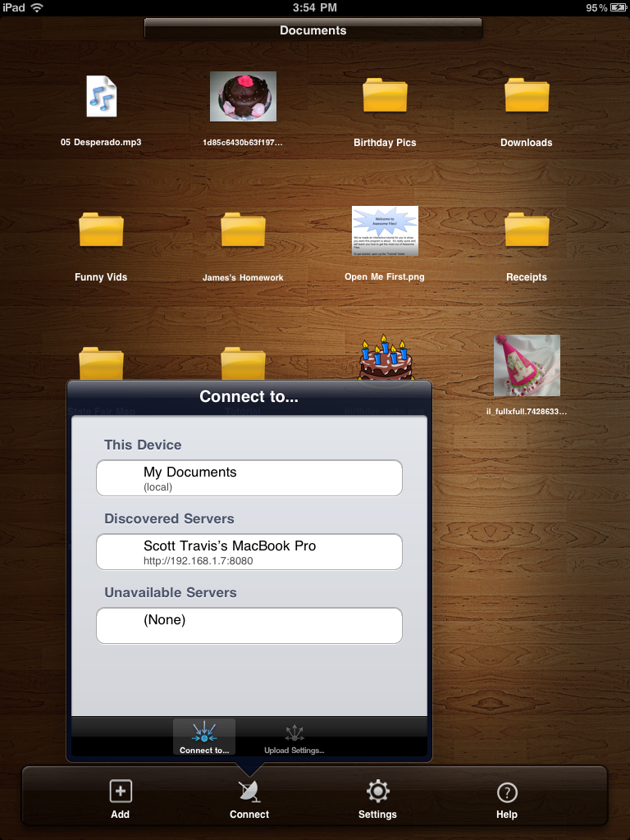Open the pink party hat image
Screen dimensions: 630x840
click(x=527, y=365)
